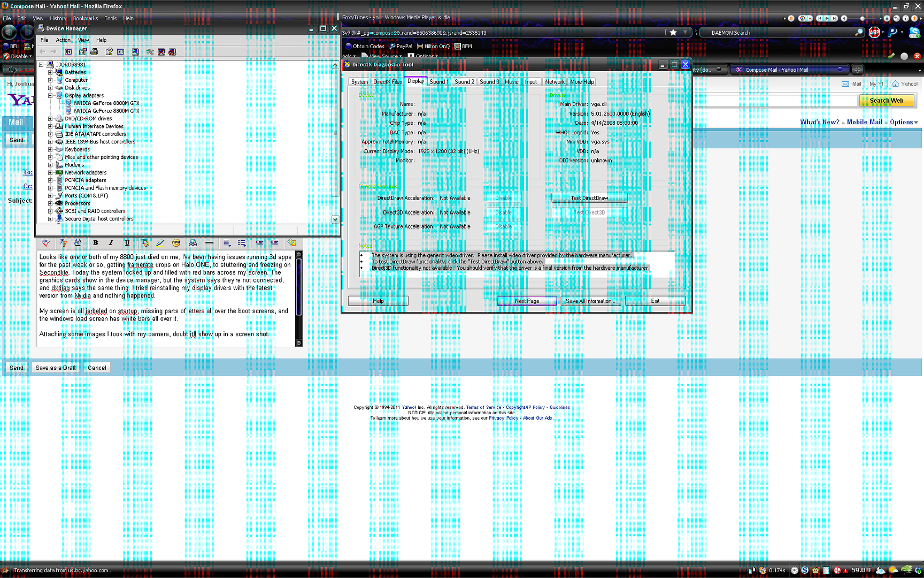The image size is (924, 578).
Task: Toggle bold formatting in email editor
Action: point(96,243)
